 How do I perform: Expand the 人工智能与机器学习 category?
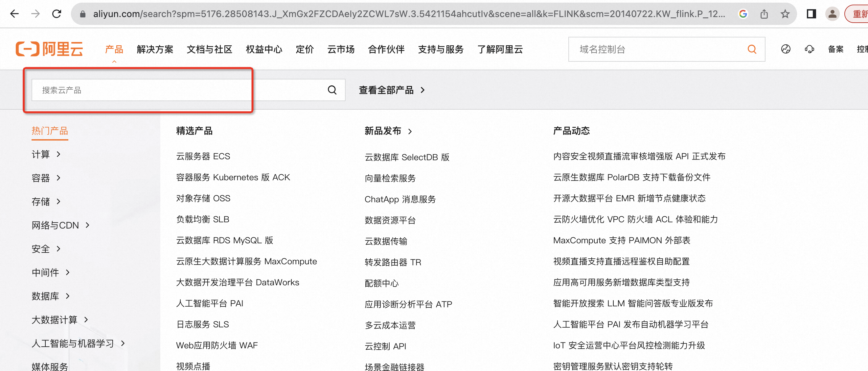tap(79, 343)
